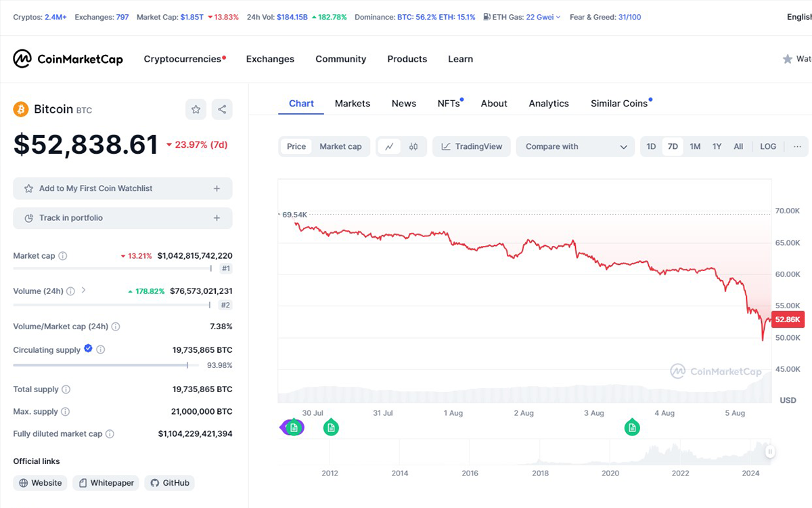The width and height of the screenshot is (812, 508).
Task: Click the timeline range slider handle
Action: point(769,452)
